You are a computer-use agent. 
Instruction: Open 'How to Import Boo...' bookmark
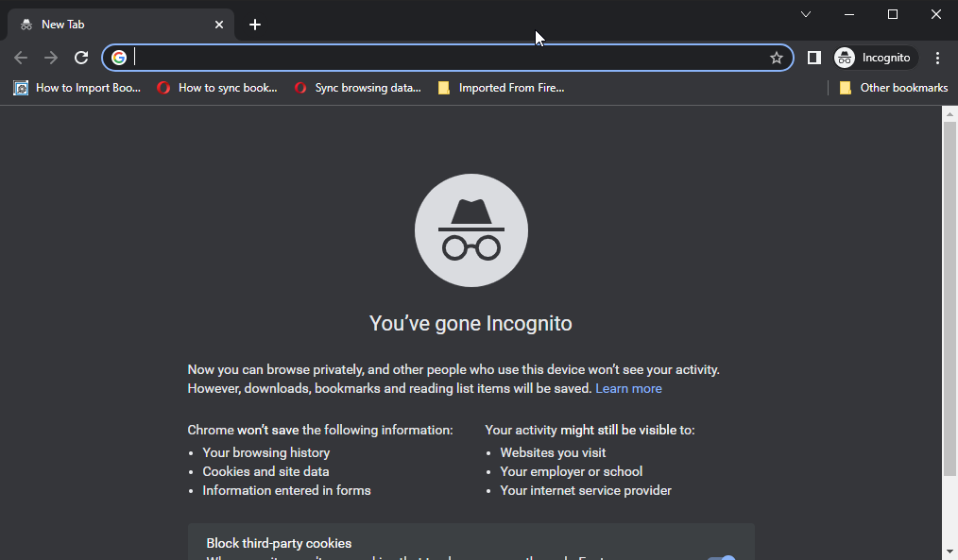coord(77,88)
